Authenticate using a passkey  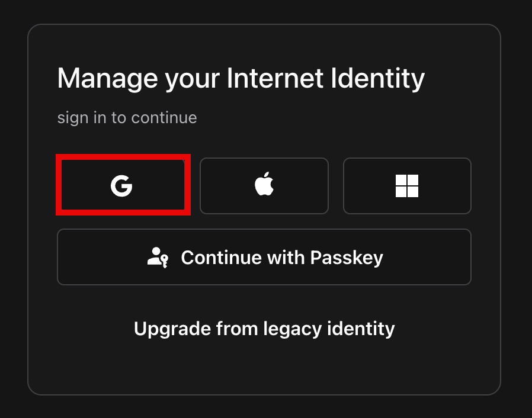(x=264, y=258)
